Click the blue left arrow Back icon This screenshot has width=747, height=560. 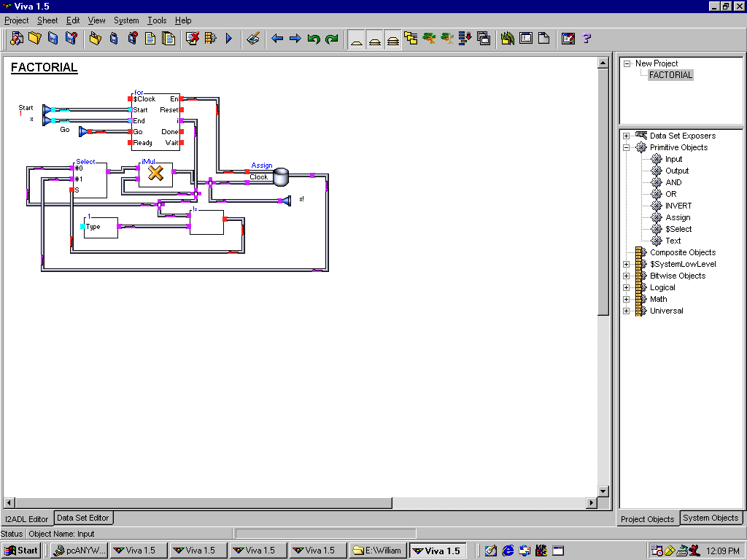pos(277,39)
